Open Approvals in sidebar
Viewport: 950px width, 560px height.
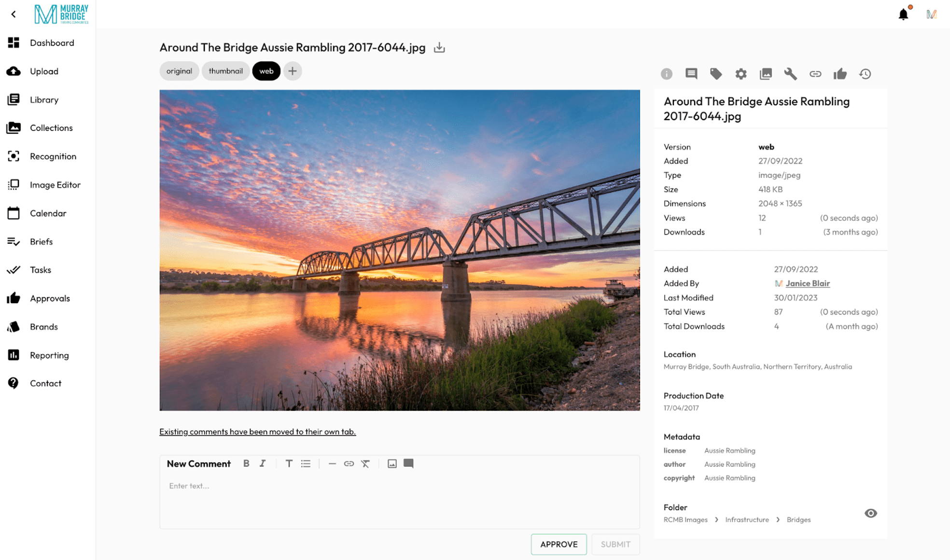[47, 298]
